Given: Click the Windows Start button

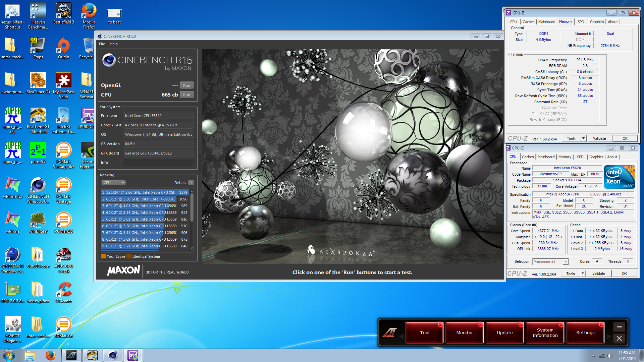Looking at the screenshot, I should pyautogui.click(x=9, y=355).
